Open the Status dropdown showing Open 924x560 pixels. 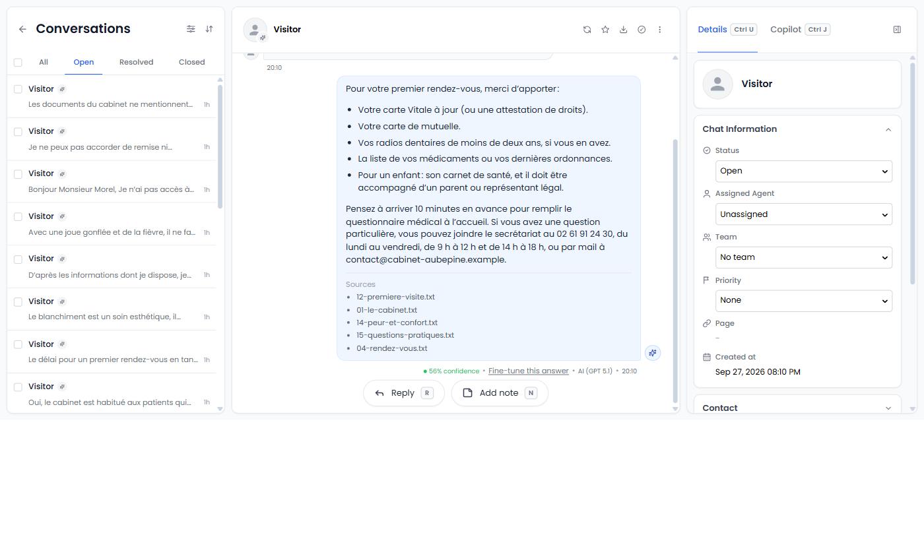[804, 171]
